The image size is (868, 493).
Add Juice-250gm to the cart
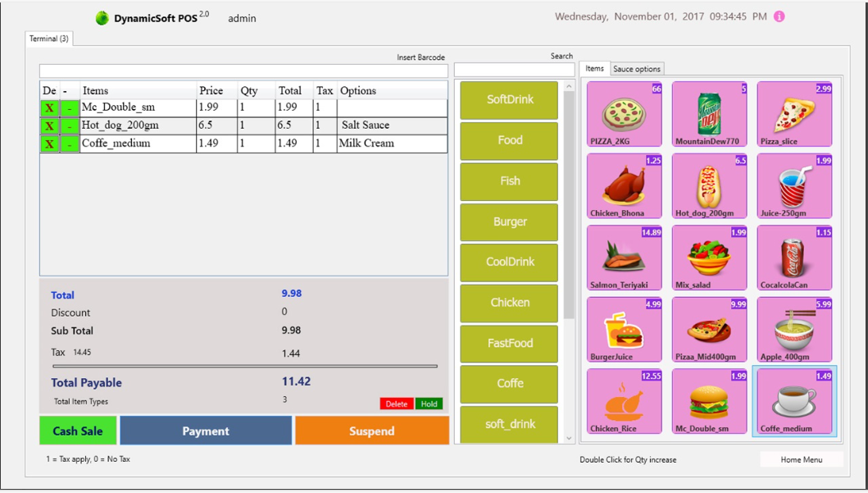tap(794, 185)
